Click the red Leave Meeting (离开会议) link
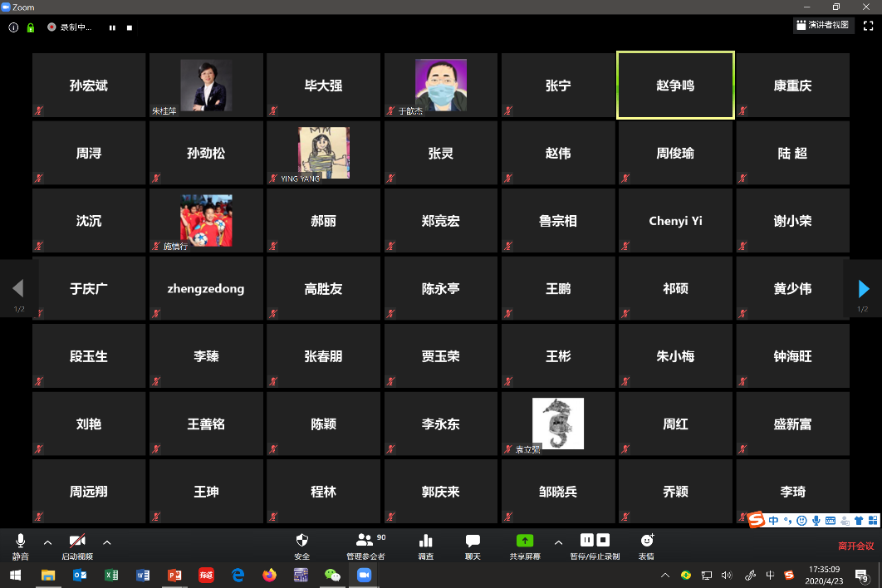Screen dimensions: 882x588 coord(855,546)
